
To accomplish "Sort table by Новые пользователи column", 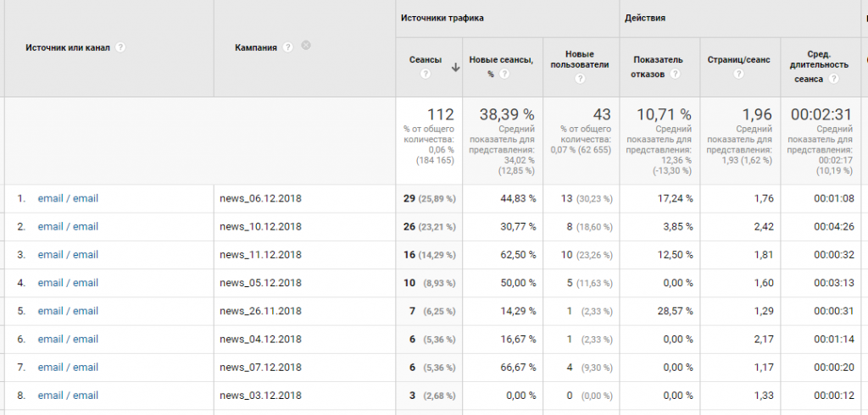I will 580,59.
